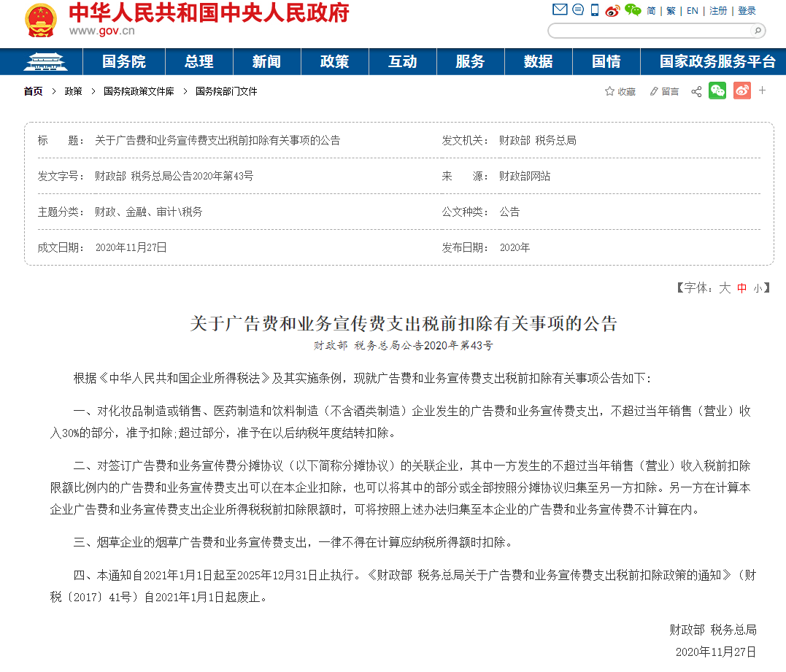
Task: Open the 新闻 menu
Action: point(266,61)
